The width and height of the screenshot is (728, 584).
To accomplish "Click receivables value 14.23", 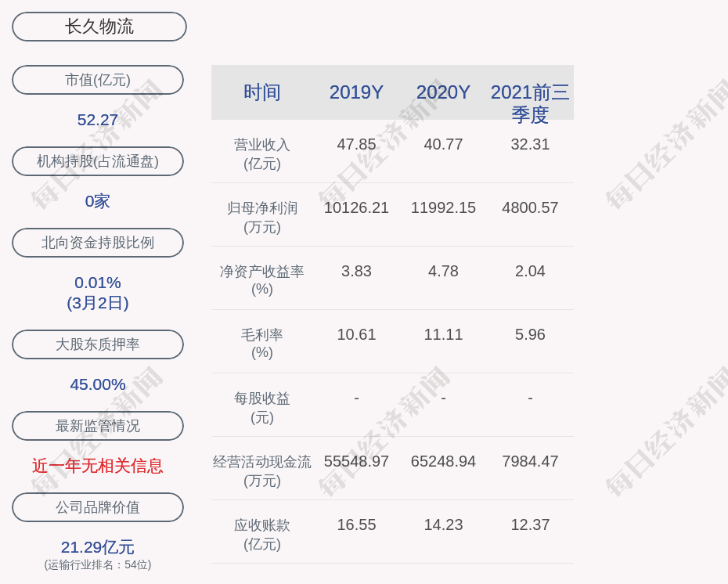I will pyautogui.click(x=443, y=525).
